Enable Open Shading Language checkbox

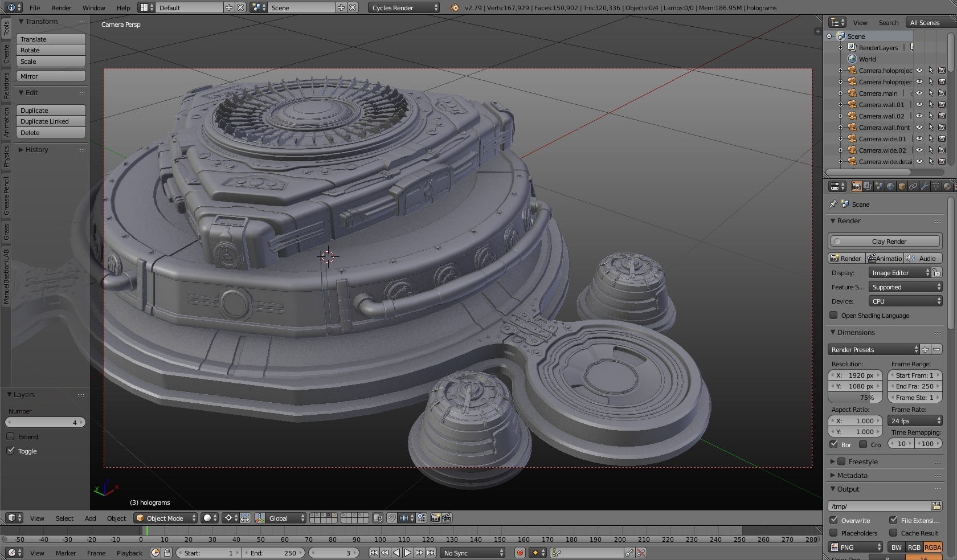(x=834, y=315)
